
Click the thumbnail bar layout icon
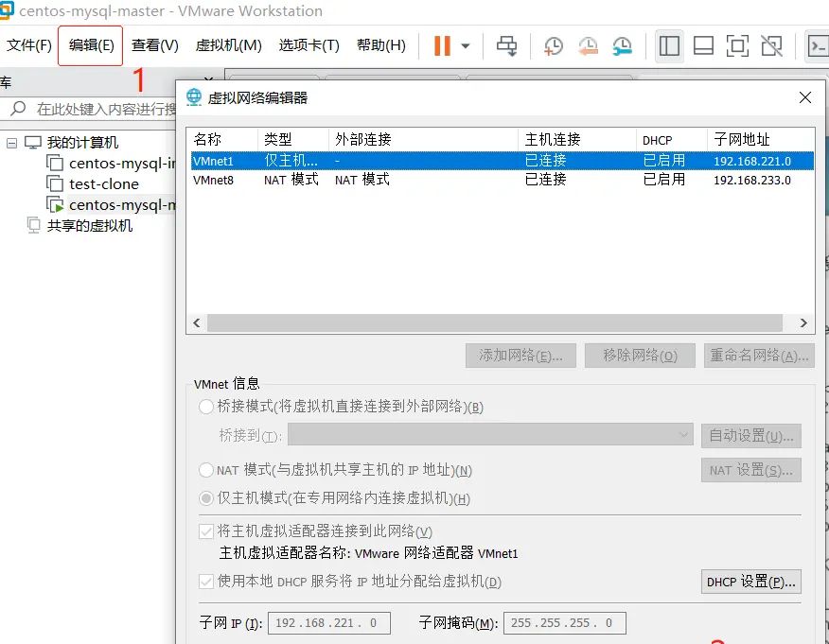click(x=702, y=44)
